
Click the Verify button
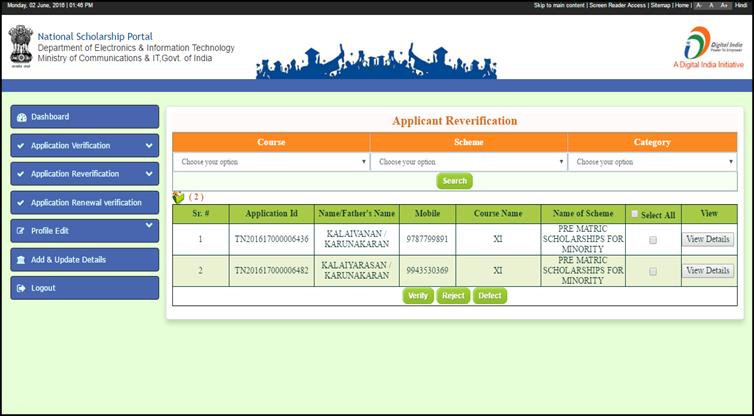pyautogui.click(x=418, y=296)
